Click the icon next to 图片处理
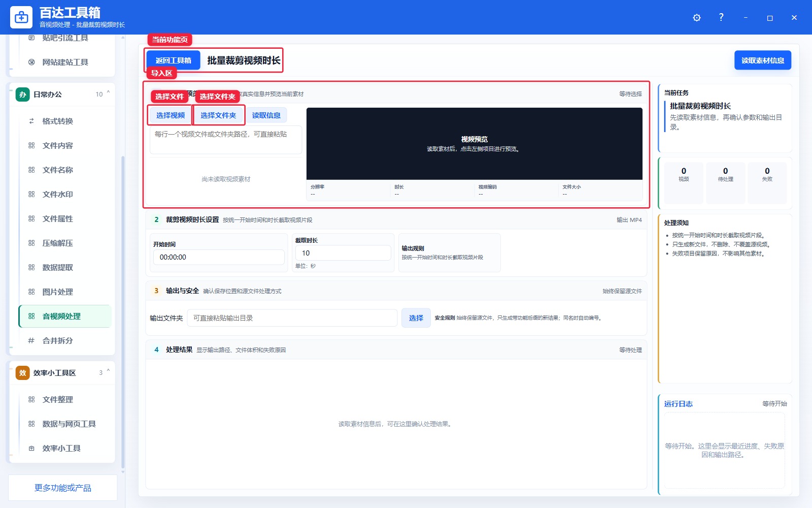Viewport: 812px width, 508px height. point(31,292)
